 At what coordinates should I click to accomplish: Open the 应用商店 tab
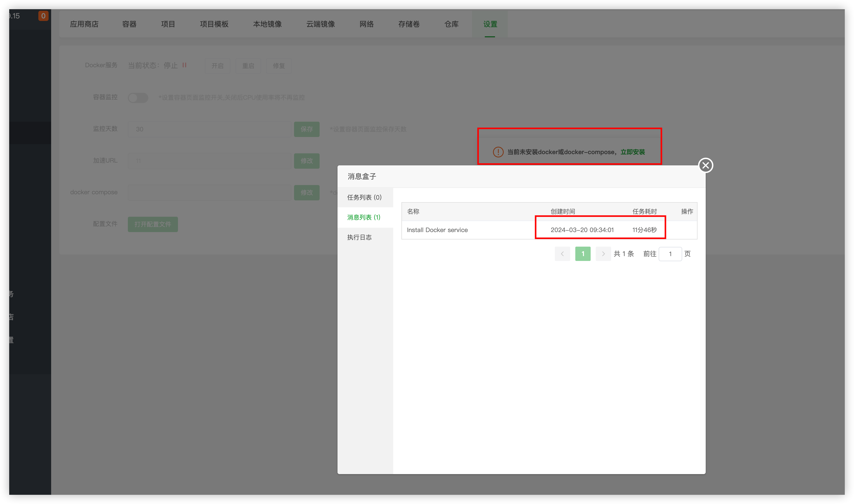[84, 24]
